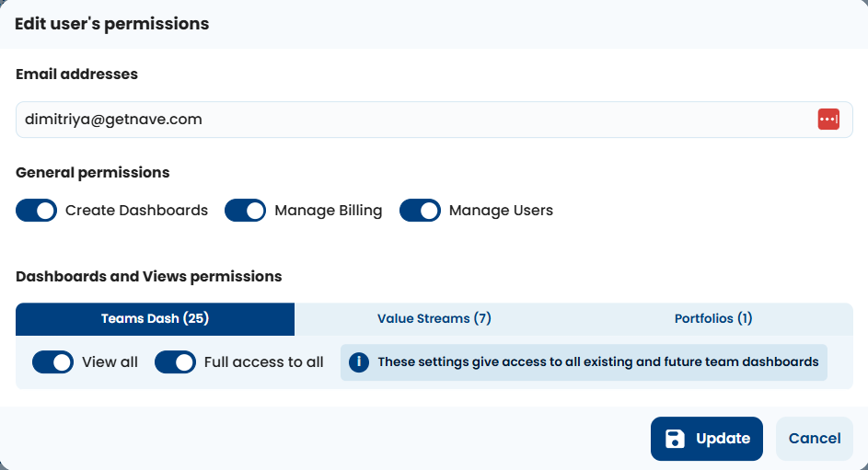This screenshot has width=868, height=470.
Task: Disable the Full access to all switch
Action: tap(175, 362)
